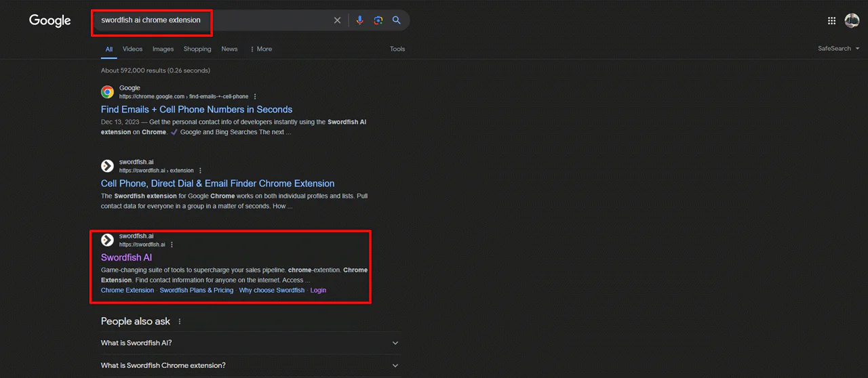
Task: Open Swordfish Plans & Pricing sitelink
Action: [x=197, y=291]
